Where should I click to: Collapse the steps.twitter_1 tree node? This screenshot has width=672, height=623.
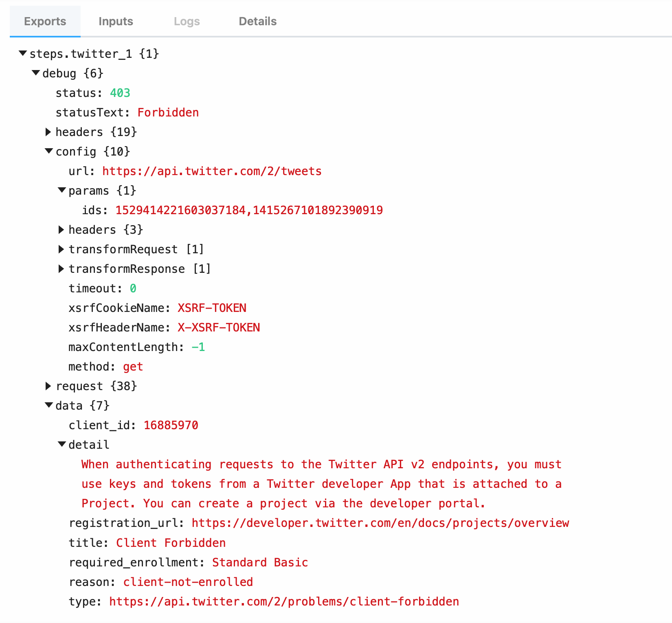[23, 53]
